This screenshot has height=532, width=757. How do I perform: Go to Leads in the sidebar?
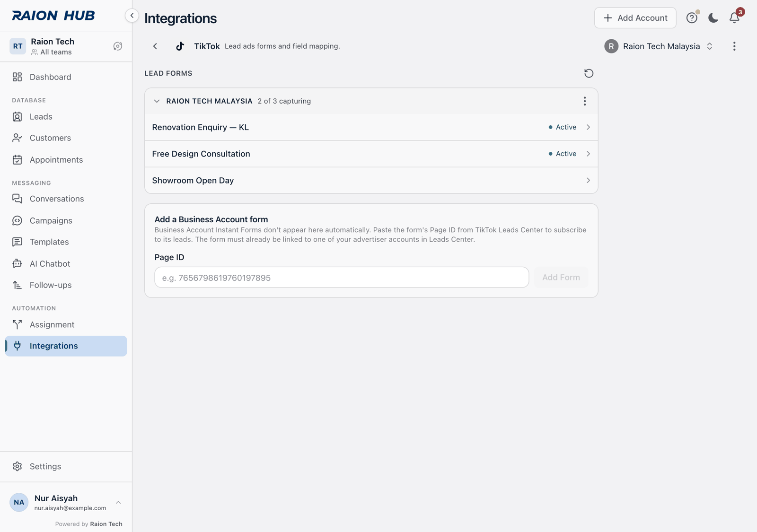coord(66,117)
